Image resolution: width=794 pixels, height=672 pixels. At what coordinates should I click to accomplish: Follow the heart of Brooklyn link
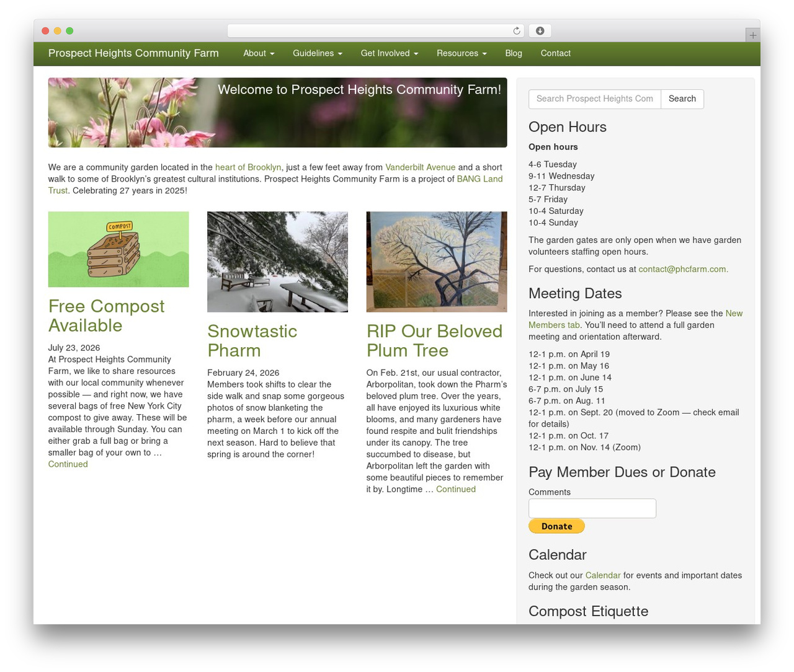(248, 167)
